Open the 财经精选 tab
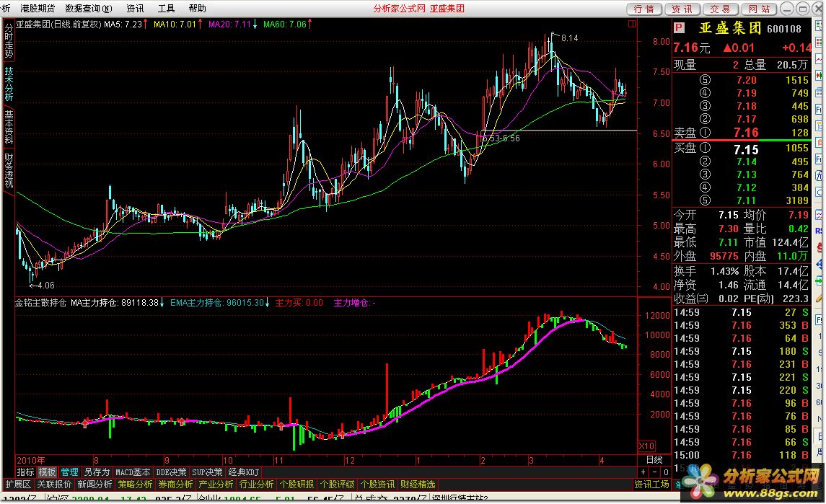The height and width of the screenshot is (504, 826). click(x=418, y=485)
